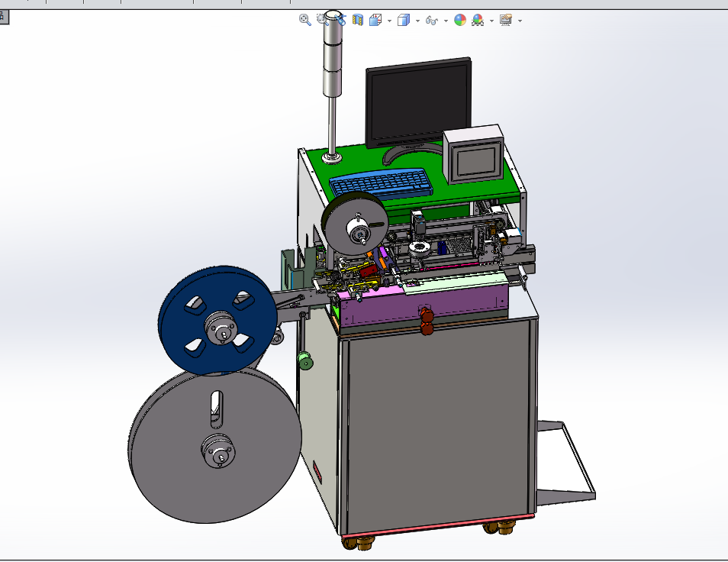Click the Display Style shaded cube icon

(404, 20)
